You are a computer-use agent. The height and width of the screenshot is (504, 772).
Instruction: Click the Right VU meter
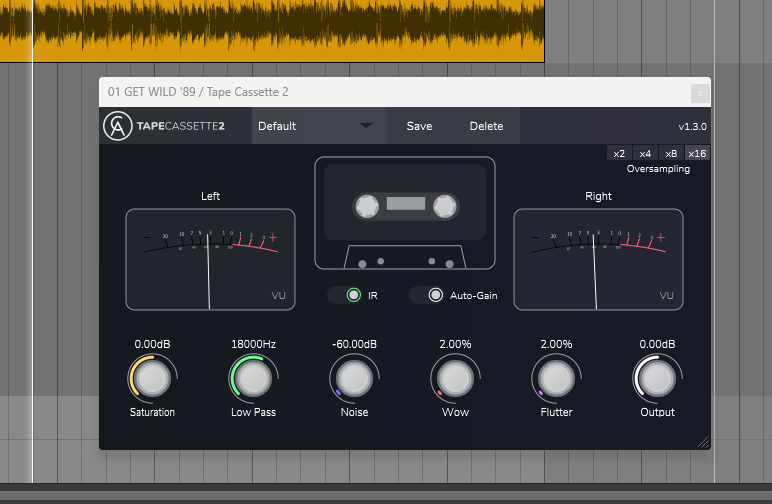tap(598, 259)
